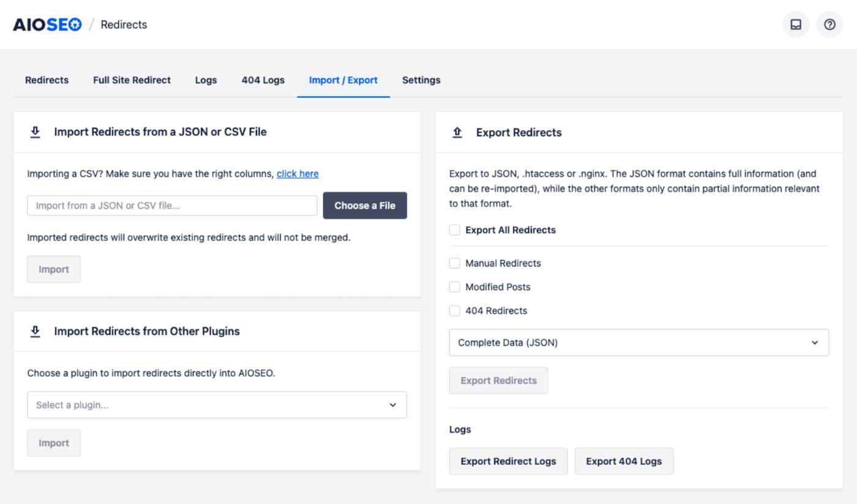Focus the Import from a JSON or CSV file field
This screenshot has height=504, width=857.
172,206
